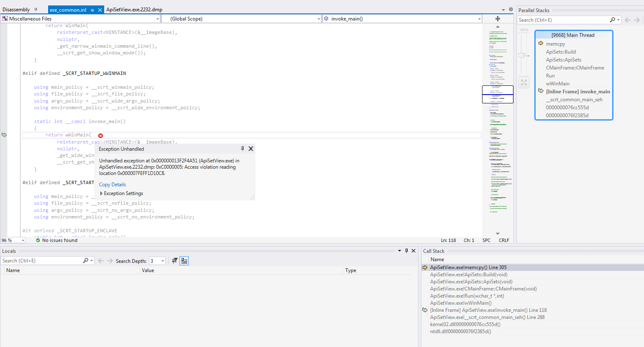Select [Inline Frame] invoke_main in Parallel Stacks

[x=578, y=92]
